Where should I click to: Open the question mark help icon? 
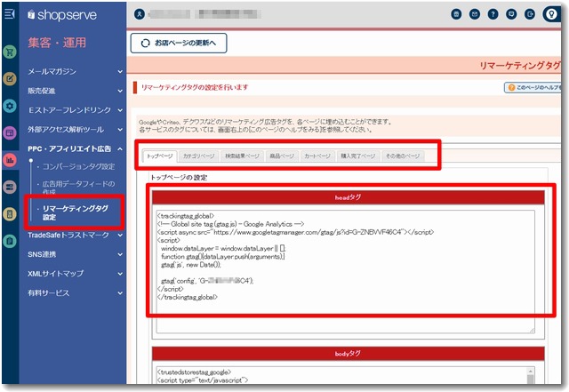(493, 14)
